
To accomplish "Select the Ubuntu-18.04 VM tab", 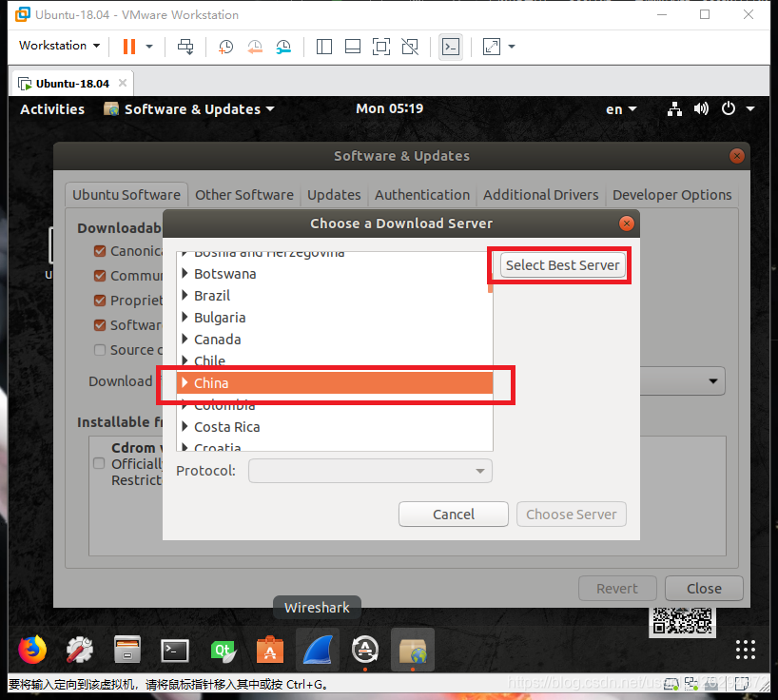I will pos(72,84).
